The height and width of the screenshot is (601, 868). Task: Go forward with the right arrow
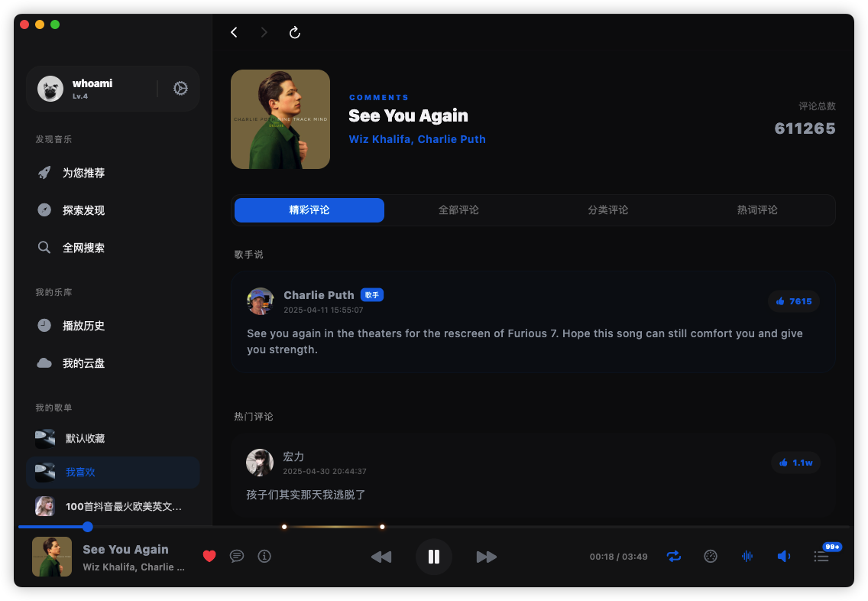pos(264,33)
